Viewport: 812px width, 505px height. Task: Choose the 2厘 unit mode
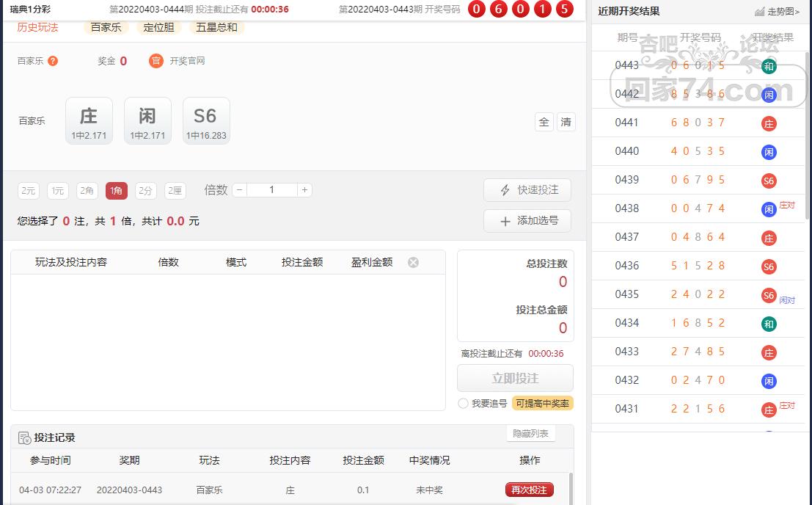tap(175, 191)
